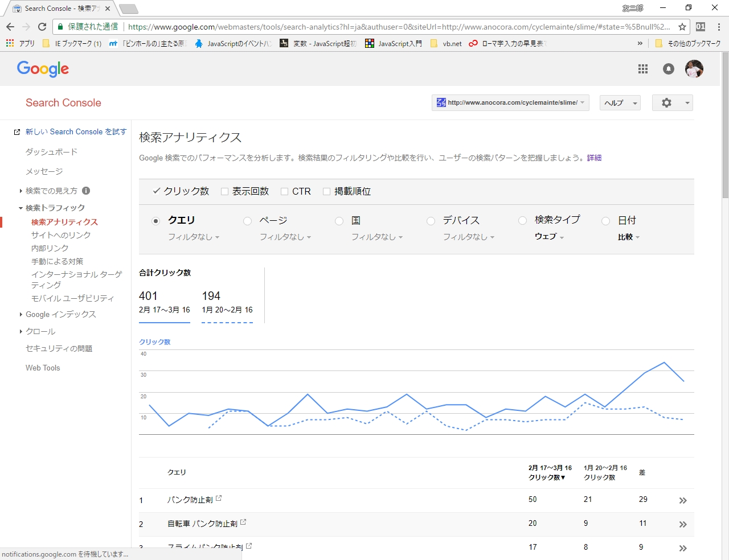Open ダッシュボード in sidebar
The height and width of the screenshot is (560, 729).
pyautogui.click(x=51, y=152)
